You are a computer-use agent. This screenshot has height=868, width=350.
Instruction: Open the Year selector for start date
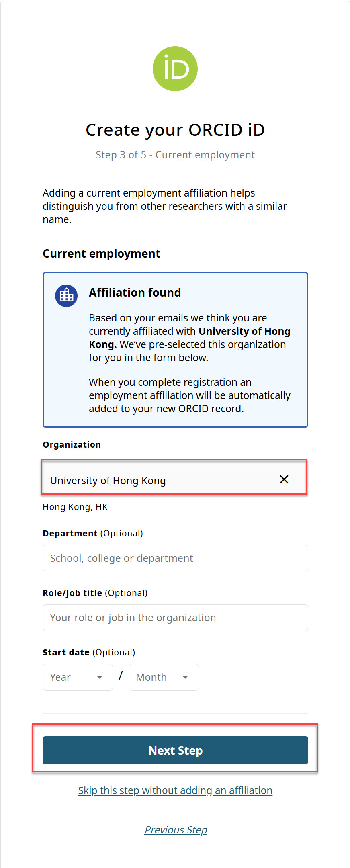(77, 677)
